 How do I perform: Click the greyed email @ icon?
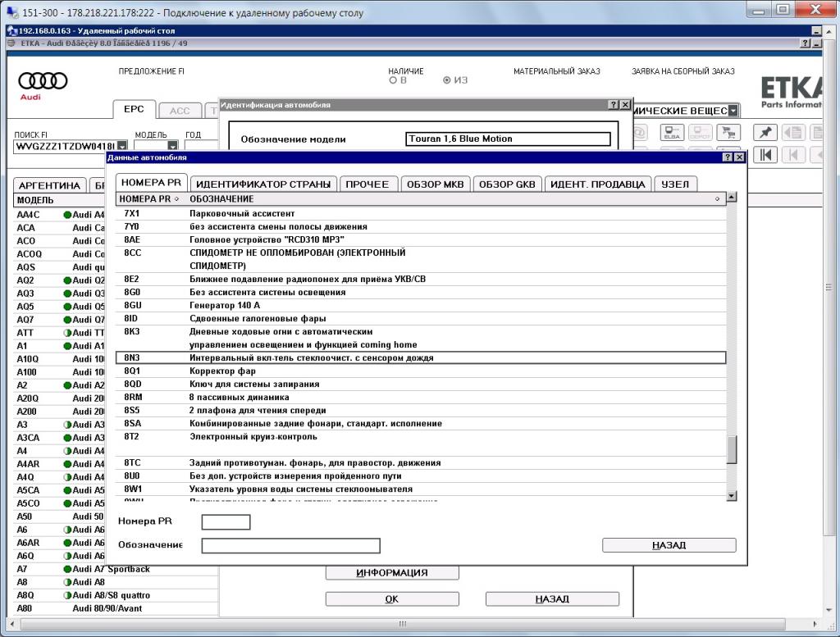point(640,132)
